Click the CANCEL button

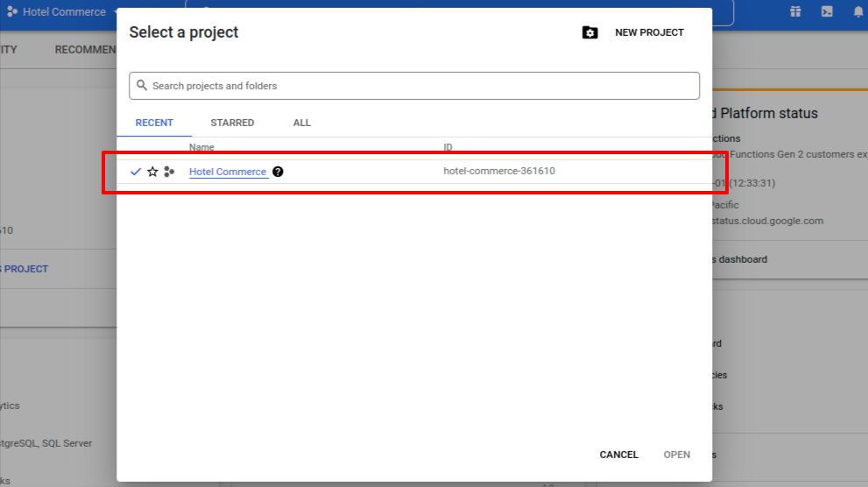pos(619,455)
